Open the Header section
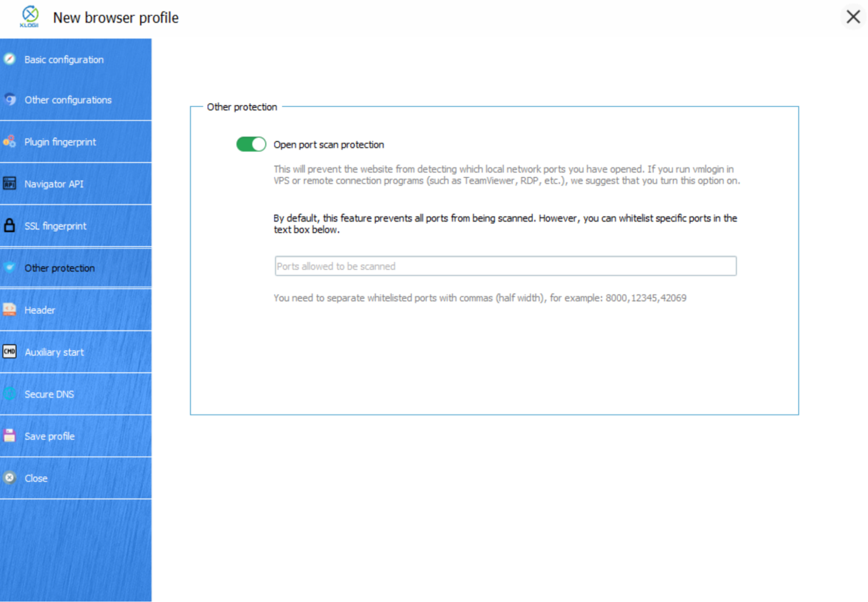Image resolution: width=868 pixels, height=602 pixels. [x=76, y=310]
